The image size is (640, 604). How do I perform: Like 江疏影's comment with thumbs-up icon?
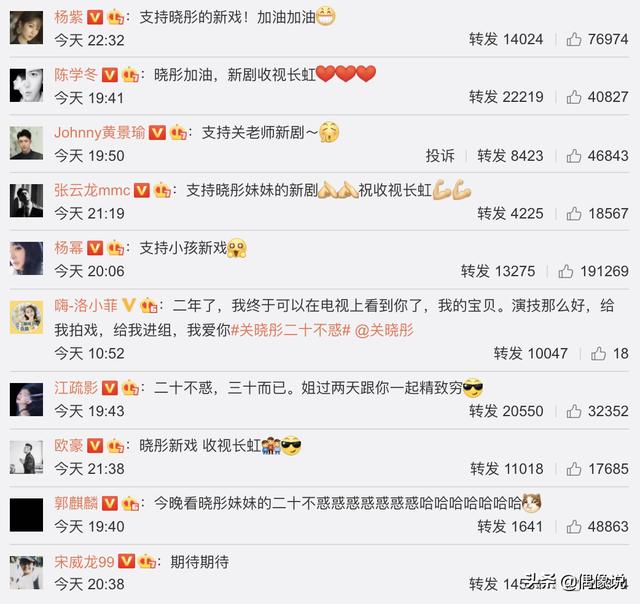click(x=573, y=411)
